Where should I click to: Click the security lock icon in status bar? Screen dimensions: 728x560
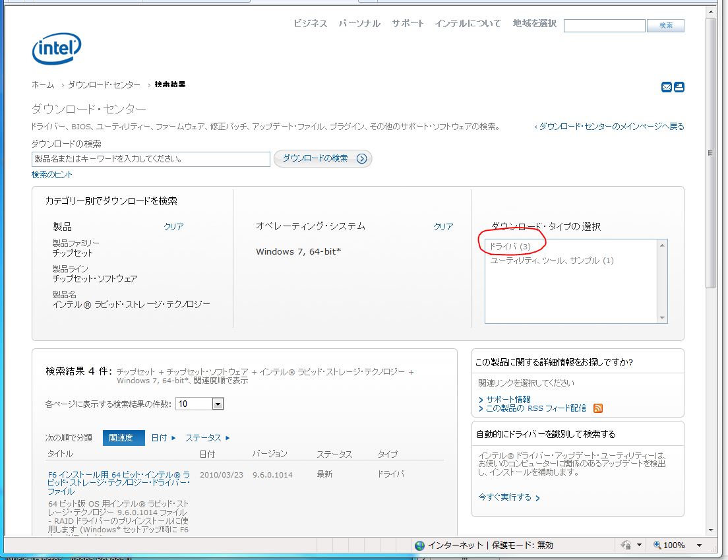[x=626, y=545]
